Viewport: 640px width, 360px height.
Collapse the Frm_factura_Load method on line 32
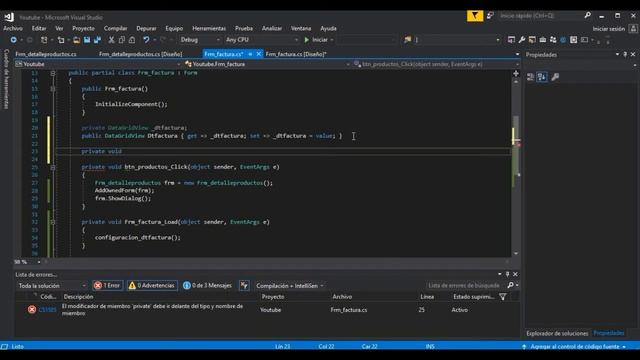point(53,222)
